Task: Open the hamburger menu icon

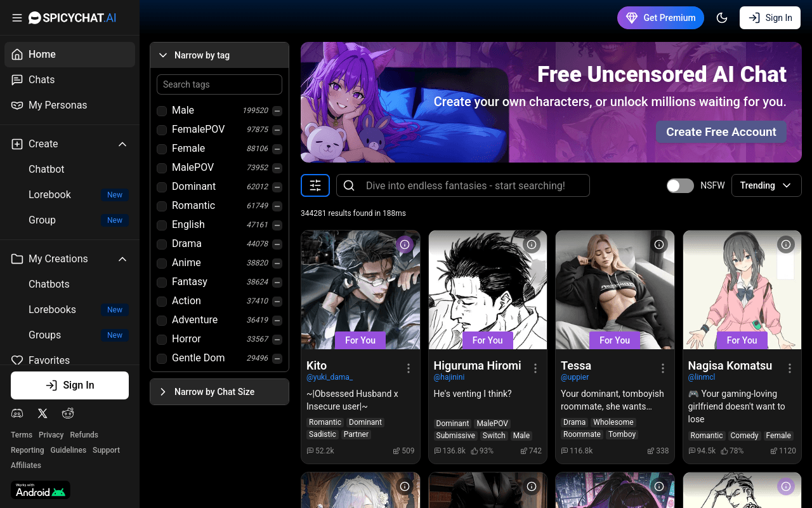Action: (17, 18)
